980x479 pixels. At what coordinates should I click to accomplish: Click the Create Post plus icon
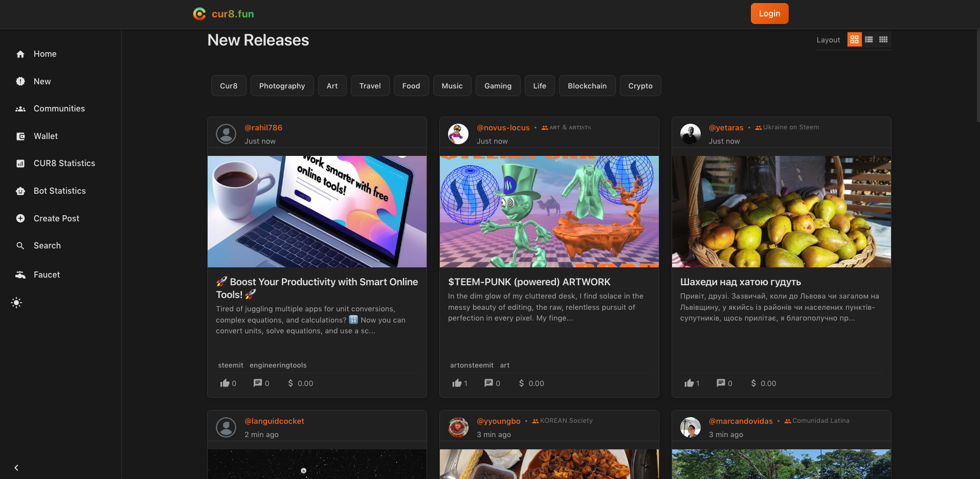coord(20,218)
